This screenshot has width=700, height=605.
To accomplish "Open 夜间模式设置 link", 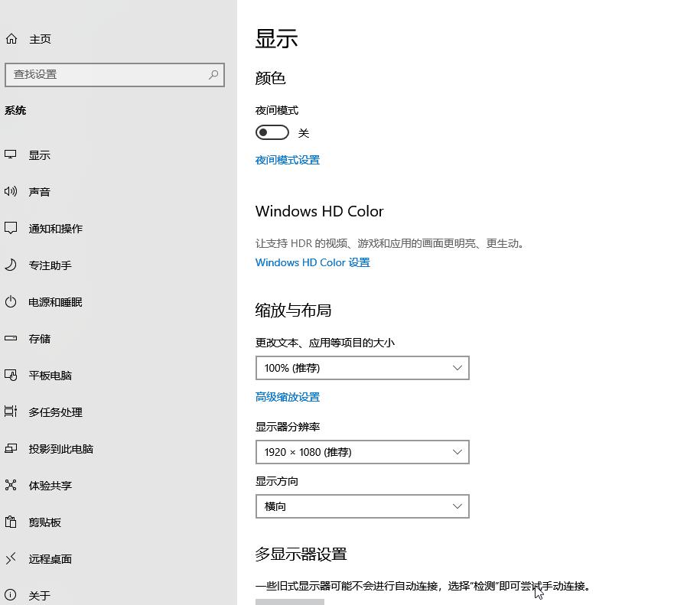I will point(287,160).
